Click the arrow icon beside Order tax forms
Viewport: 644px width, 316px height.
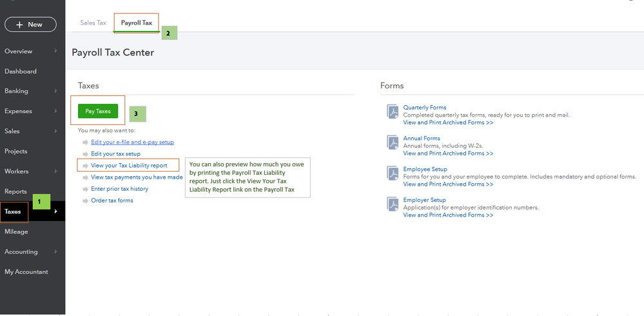(x=85, y=201)
